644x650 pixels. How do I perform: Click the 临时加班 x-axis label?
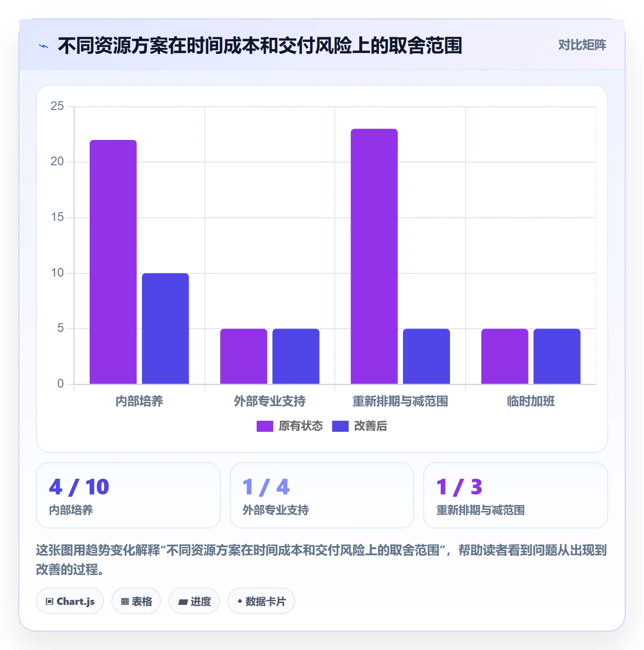531,401
